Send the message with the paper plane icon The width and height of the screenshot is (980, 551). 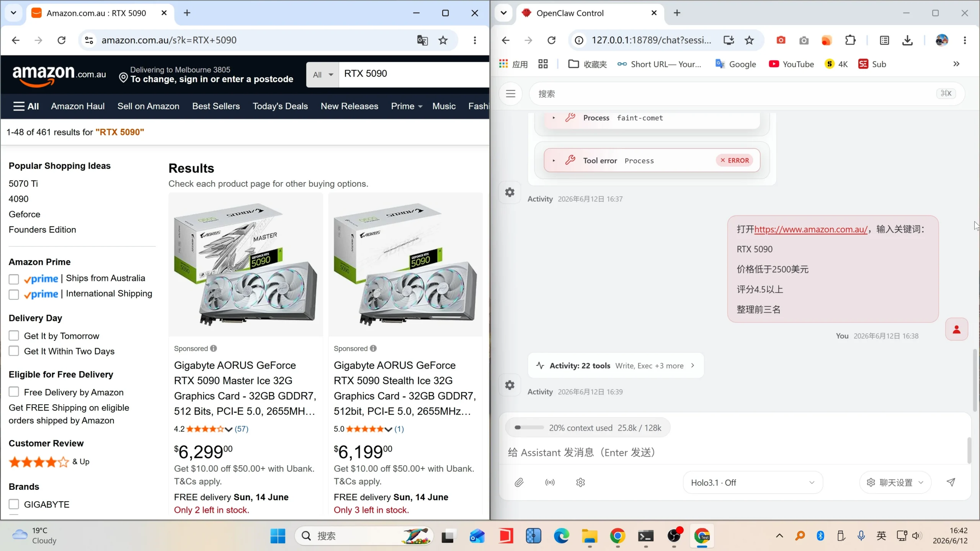pyautogui.click(x=951, y=483)
